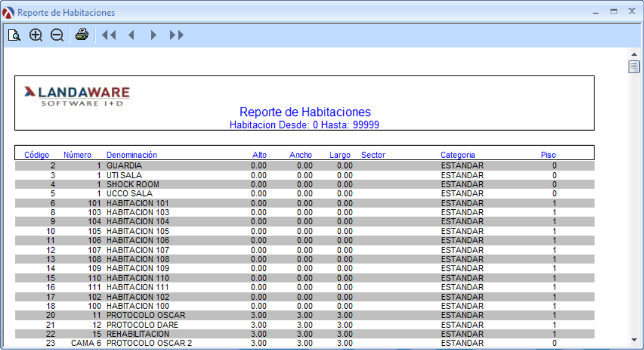Close the Reporte de Habitaciones window

click(632, 11)
